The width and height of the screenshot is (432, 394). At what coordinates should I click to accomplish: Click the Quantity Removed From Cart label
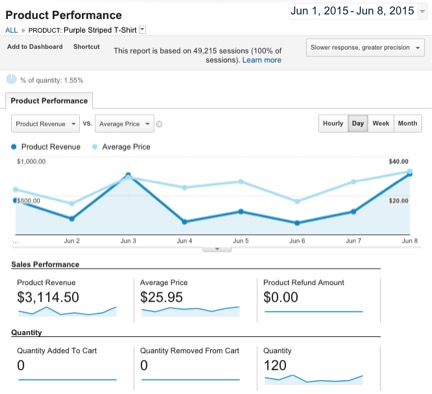189,351
